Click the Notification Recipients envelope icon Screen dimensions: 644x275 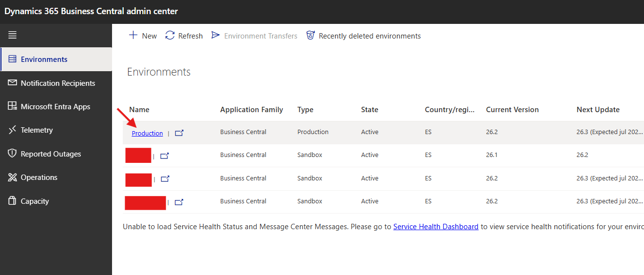click(x=12, y=83)
